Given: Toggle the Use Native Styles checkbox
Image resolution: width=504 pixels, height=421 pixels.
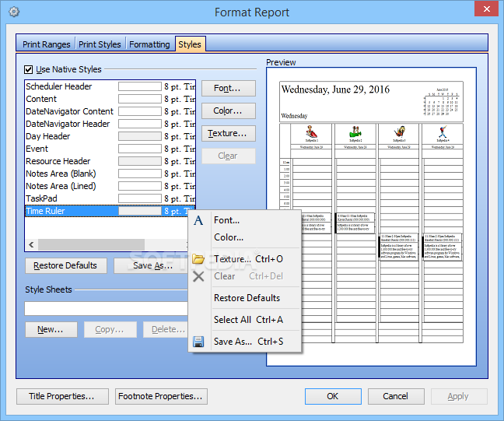Looking at the screenshot, I should (28, 69).
